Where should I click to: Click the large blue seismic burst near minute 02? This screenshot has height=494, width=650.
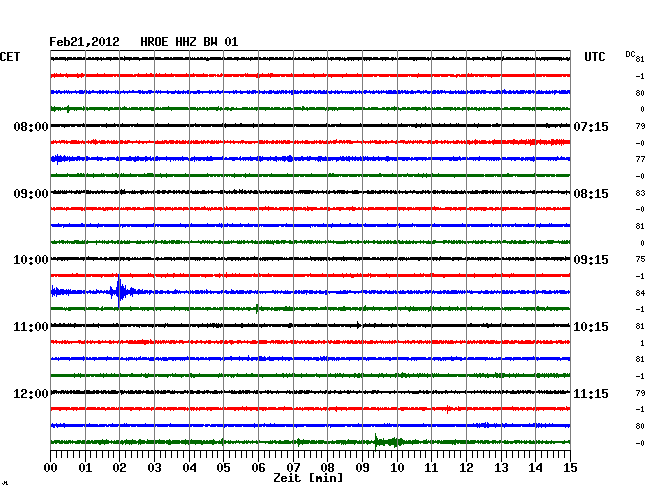click(x=119, y=291)
